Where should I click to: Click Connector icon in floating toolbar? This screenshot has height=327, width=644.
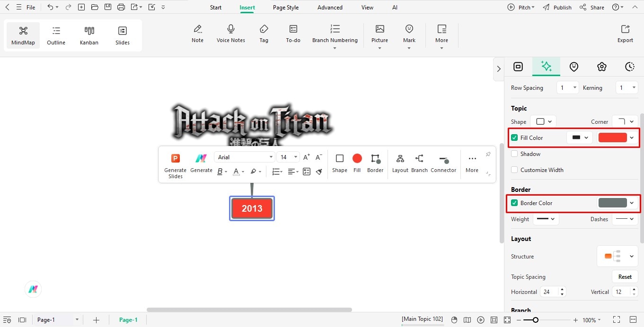tap(443, 163)
